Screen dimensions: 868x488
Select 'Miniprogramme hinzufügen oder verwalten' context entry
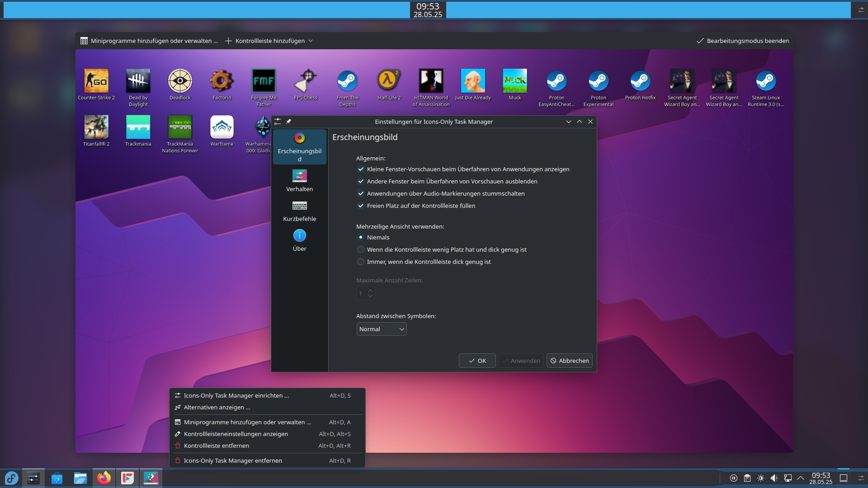click(x=267, y=422)
